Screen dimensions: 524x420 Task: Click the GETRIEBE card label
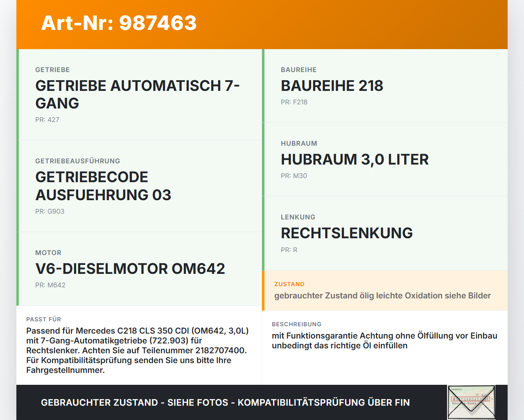[x=52, y=70]
